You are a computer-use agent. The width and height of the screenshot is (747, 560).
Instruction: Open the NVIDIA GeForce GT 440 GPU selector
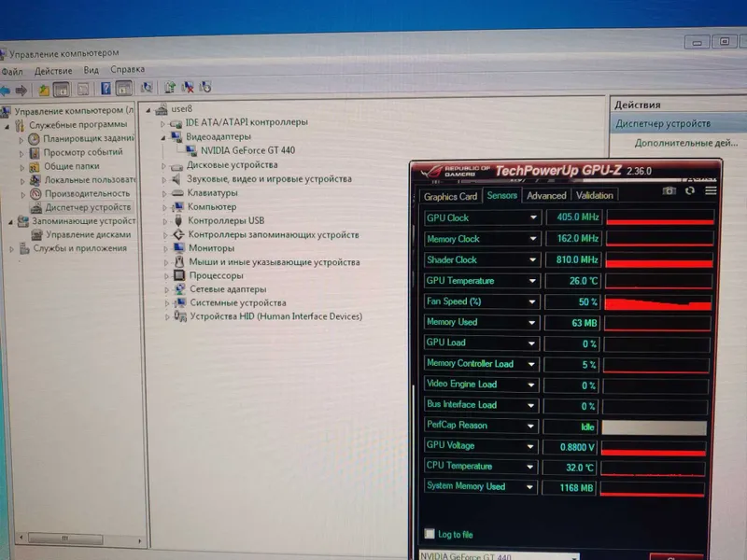499,555
